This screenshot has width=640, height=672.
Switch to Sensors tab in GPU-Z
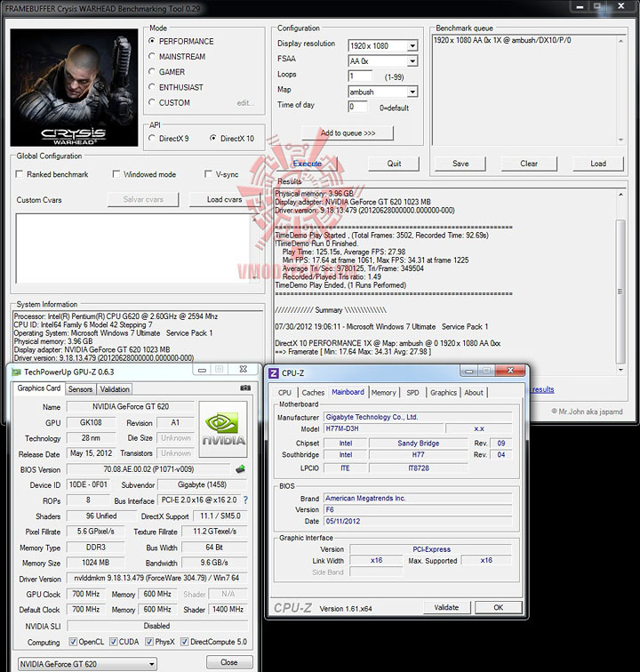80,389
